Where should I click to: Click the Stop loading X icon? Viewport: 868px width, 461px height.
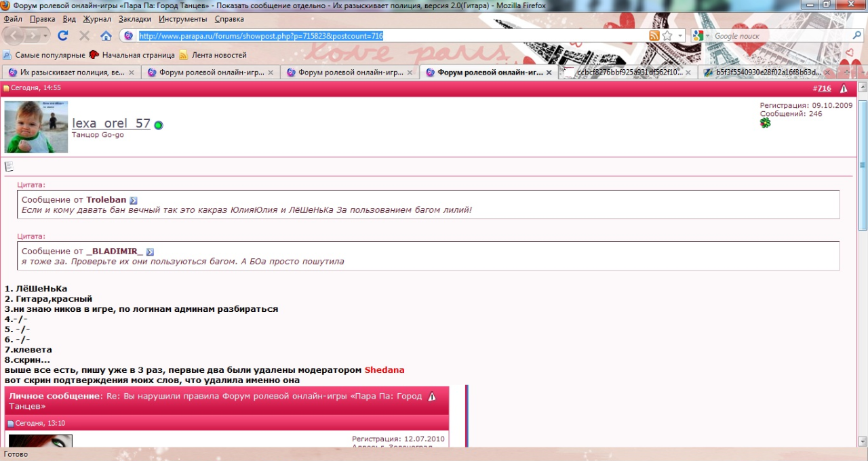click(x=84, y=35)
